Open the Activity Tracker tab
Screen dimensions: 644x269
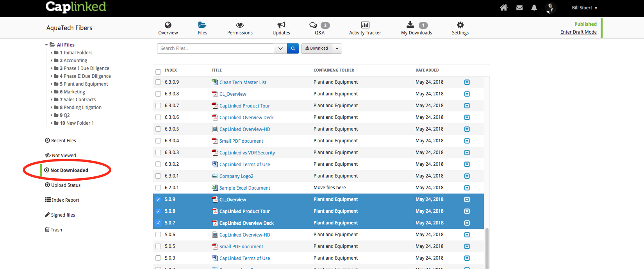(365, 29)
